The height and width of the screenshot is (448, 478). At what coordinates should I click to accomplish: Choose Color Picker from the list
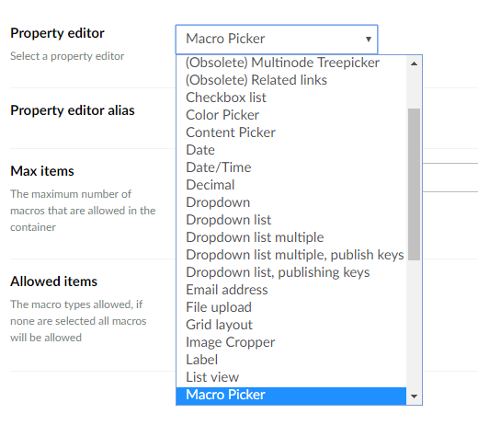coord(291,115)
